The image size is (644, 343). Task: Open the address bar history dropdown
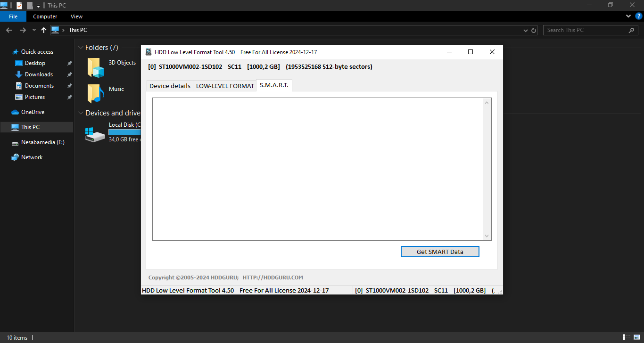coord(526,30)
